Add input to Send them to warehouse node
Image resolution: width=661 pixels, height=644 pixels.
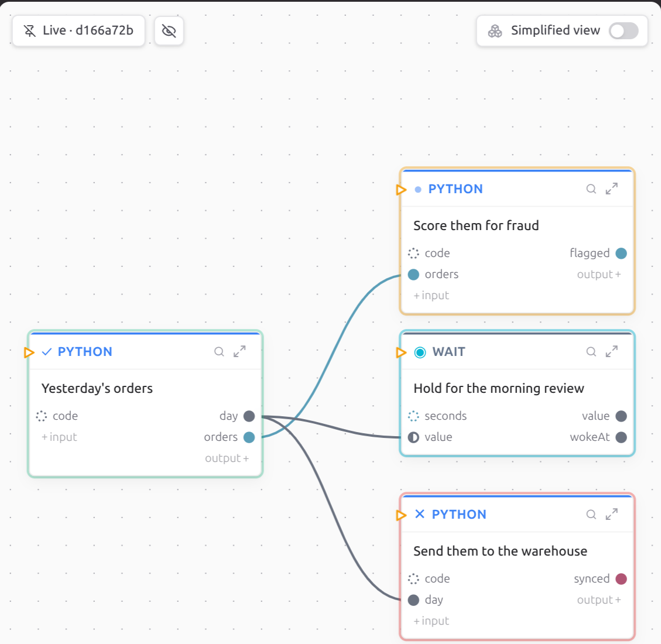click(431, 621)
